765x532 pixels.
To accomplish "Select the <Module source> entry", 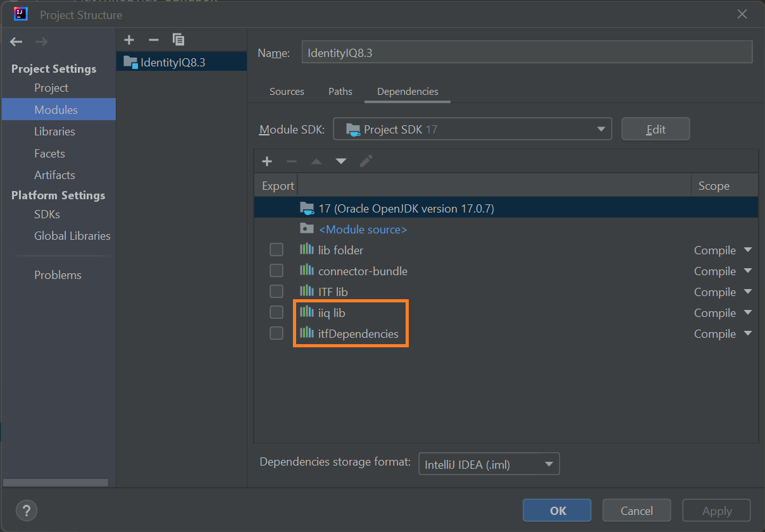I will tap(363, 229).
